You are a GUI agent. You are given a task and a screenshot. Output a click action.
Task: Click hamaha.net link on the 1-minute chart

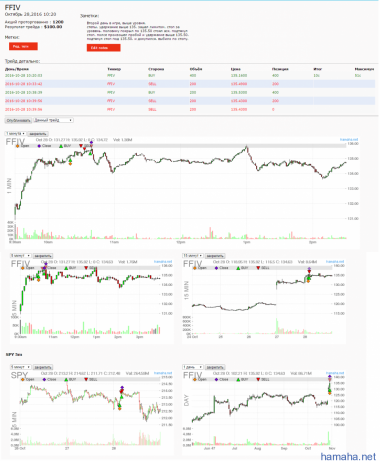(x=349, y=140)
